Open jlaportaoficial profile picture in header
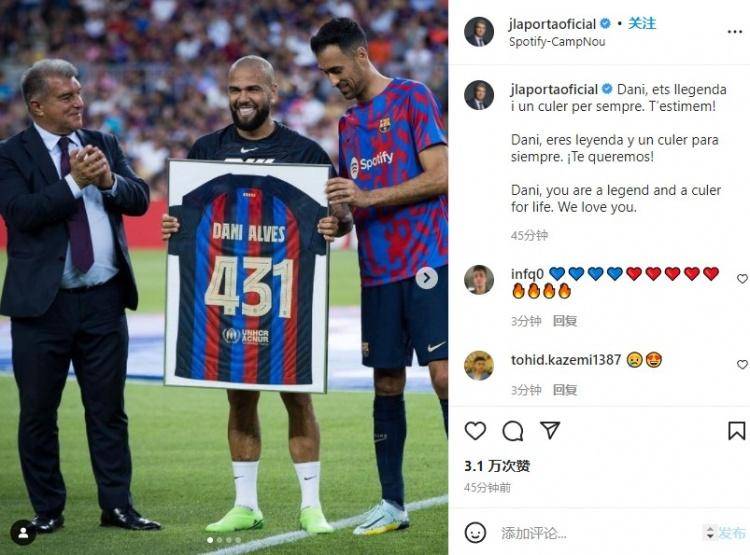The height and width of the screenshot is (555, 750). point(479,32)
